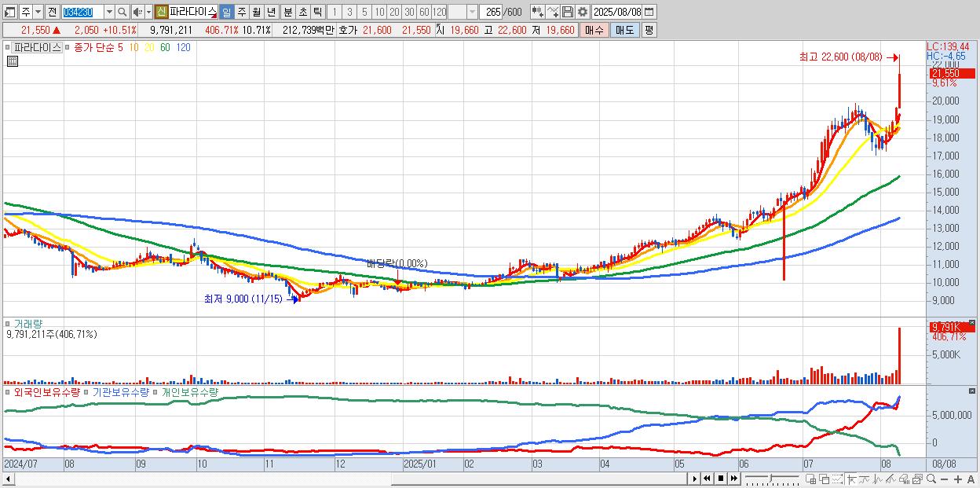
Task: Select the 초 second chart period
Action: point(302,12)
